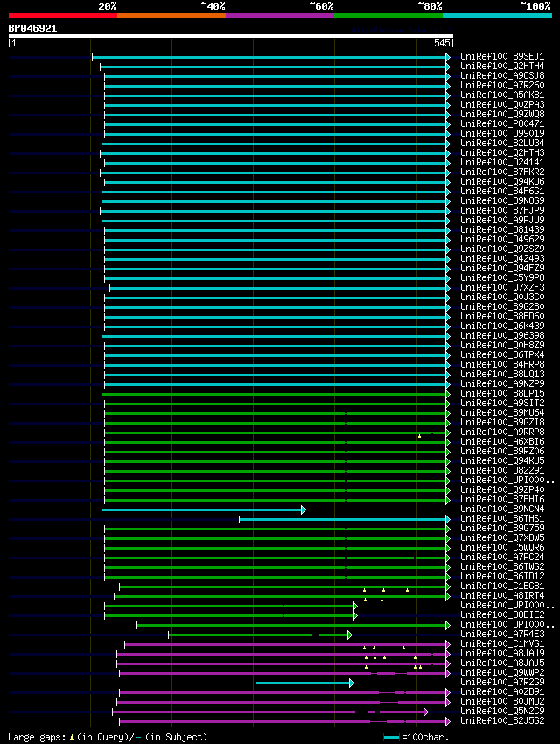Select the UniRef100_Q0J3C0 label
This screenshot has height=744, width=560.
click(502, 297)
